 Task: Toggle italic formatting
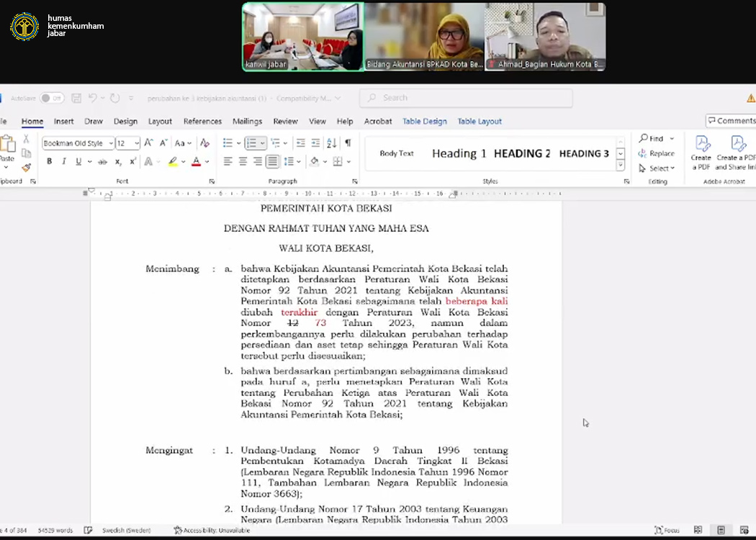(x=64, y=162)
